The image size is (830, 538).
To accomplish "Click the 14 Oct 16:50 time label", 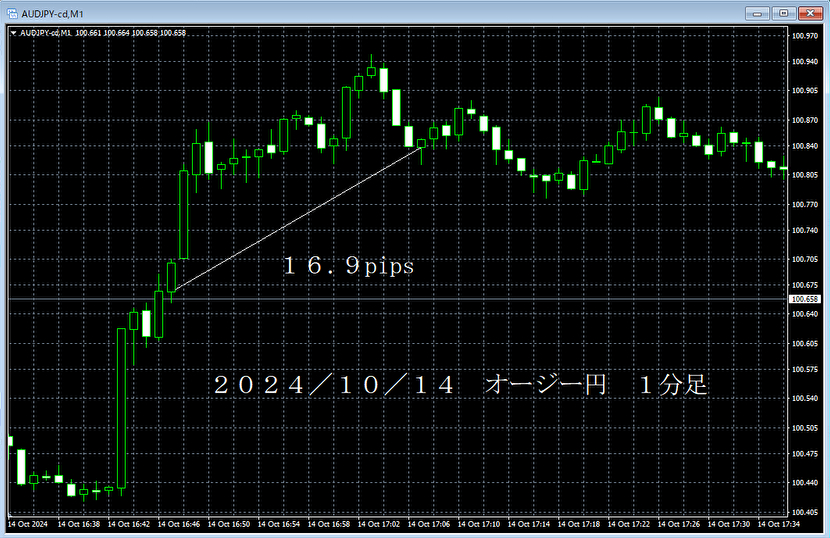I will pyautogui.click(x=229, y=524).
